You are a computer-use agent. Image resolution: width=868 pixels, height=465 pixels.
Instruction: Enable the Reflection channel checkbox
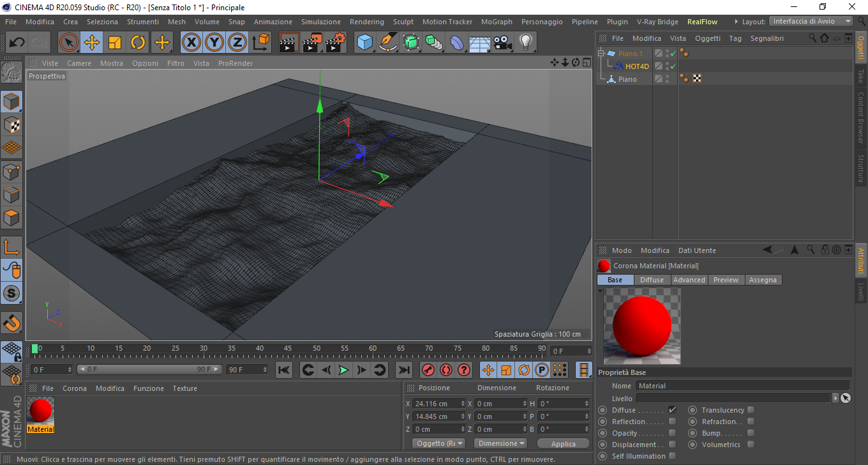pyautogui.click(x=672, y=422)
